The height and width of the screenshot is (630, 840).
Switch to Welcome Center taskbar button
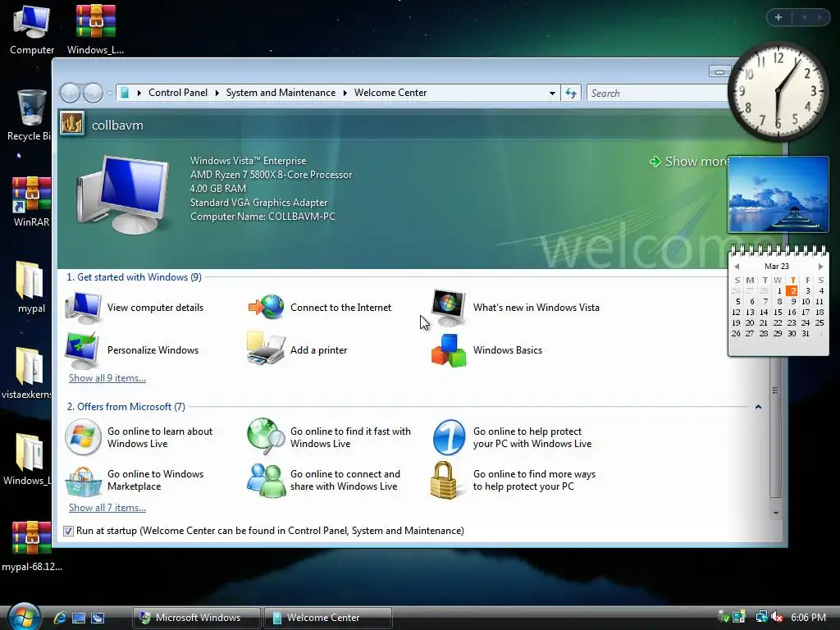pos(328,618)
